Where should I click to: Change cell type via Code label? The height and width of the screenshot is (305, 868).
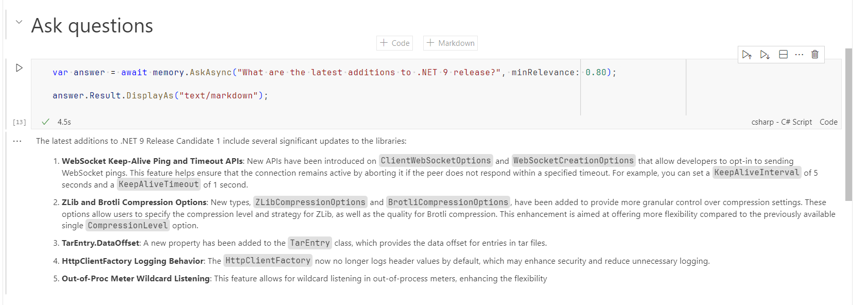(x=828, y=122)
